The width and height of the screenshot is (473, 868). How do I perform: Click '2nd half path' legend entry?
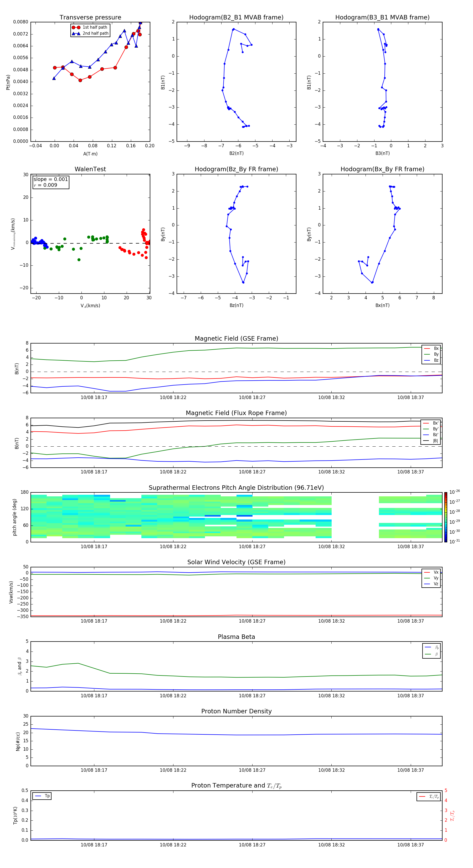[x=90, y=33]
